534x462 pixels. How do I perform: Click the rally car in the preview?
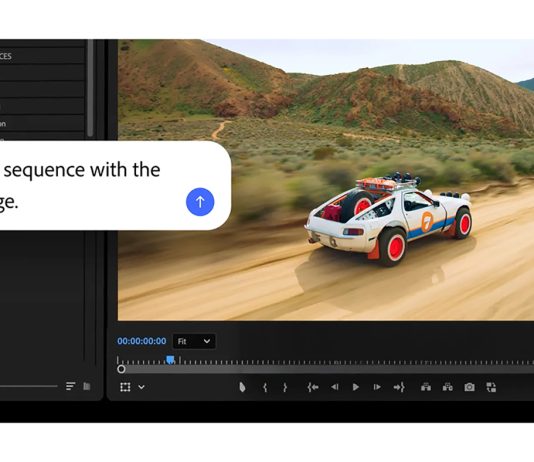click(x=389, y=219)
